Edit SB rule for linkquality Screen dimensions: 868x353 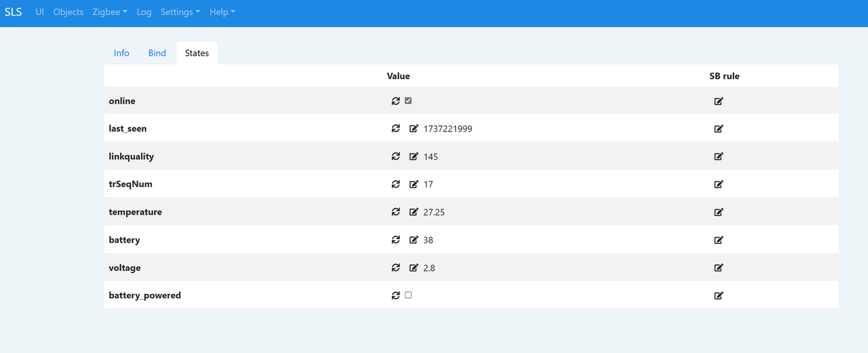(x=719, y=157)
